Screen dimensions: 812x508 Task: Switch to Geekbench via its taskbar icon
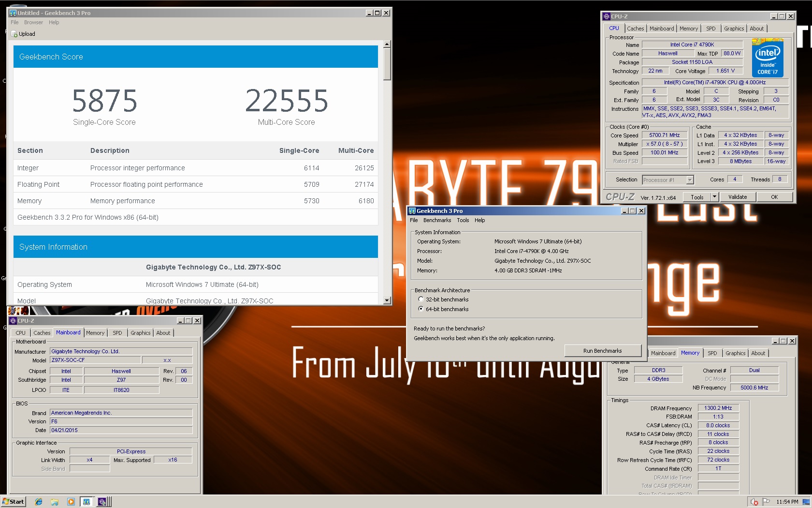tap(87, 502)
